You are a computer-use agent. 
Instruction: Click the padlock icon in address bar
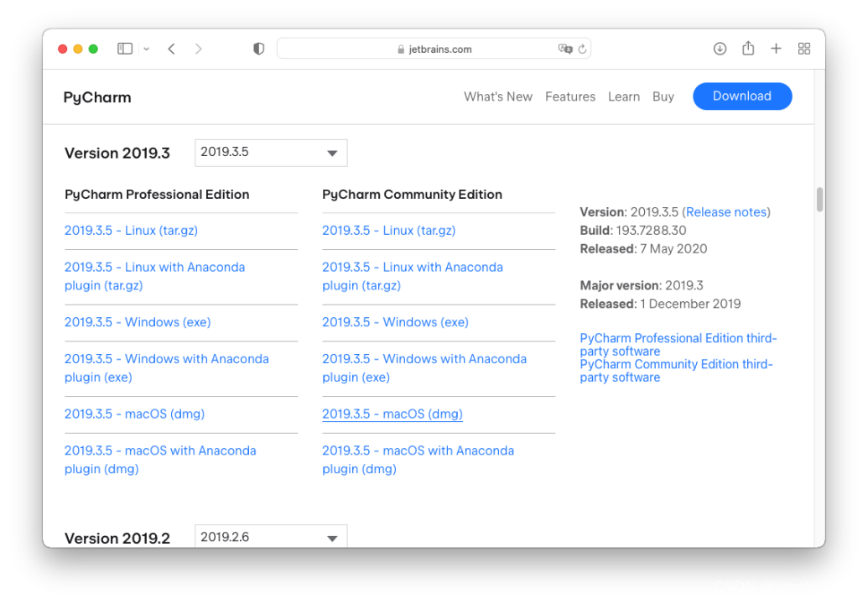point(401,49)
